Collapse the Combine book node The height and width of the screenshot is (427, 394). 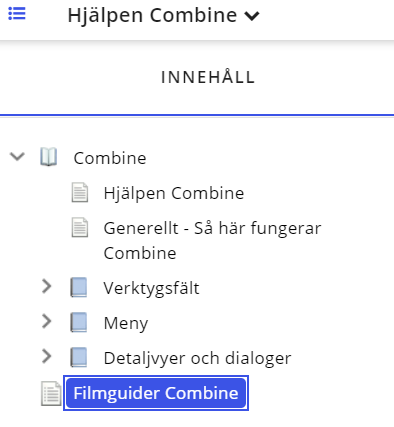(17, 156)
